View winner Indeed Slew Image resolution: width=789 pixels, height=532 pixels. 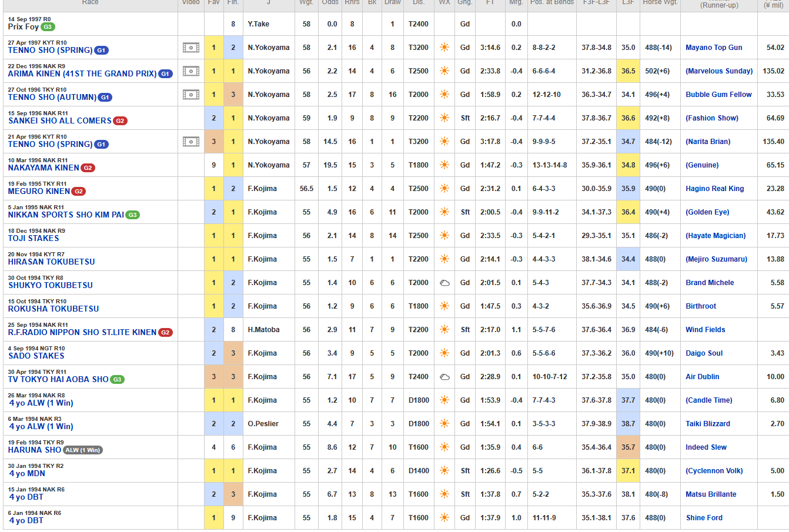coord(706,447)
